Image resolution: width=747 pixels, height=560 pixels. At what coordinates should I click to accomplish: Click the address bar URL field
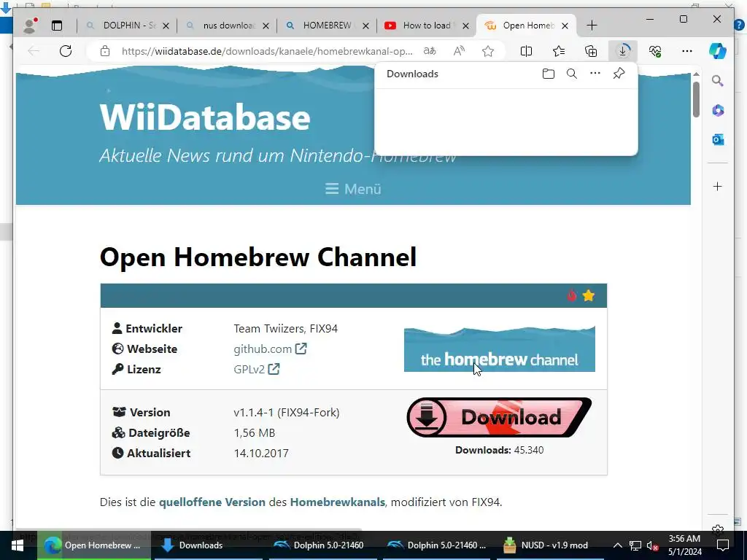267,51
